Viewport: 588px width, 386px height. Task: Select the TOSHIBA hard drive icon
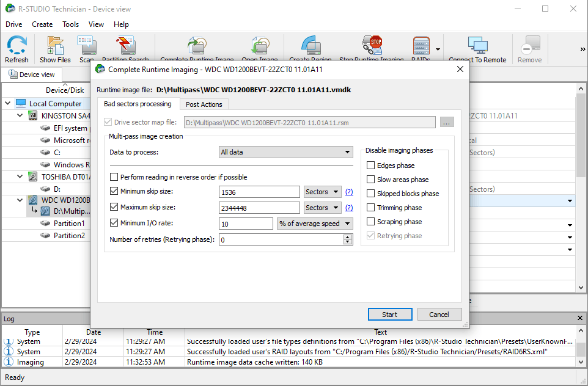click(33, 177)
